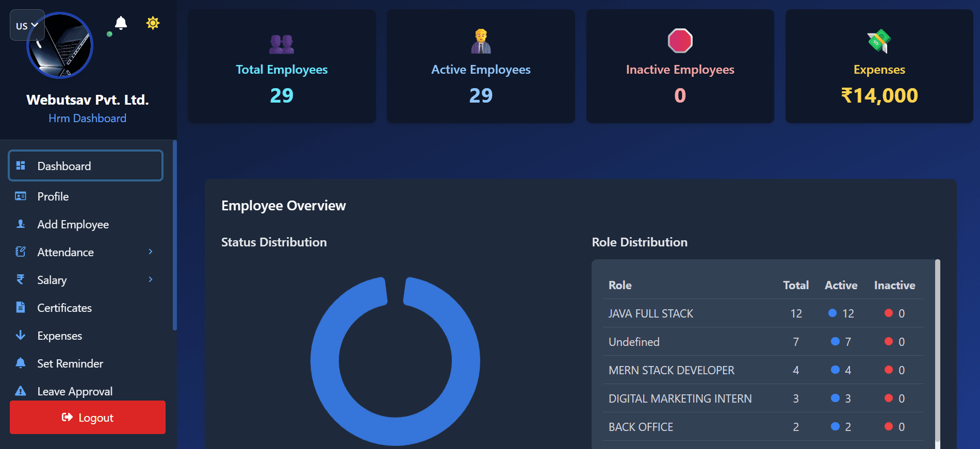Click the Logout button
This screenshot has height=449, width=980.
pos(88,418)
